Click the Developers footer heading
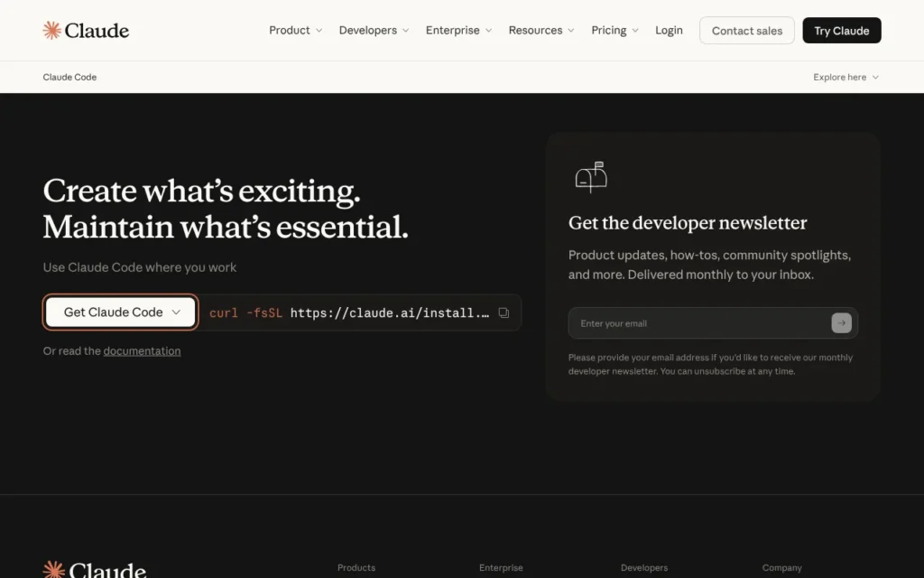The width and height of the screenshot is (924, 578). click(644, 567)
